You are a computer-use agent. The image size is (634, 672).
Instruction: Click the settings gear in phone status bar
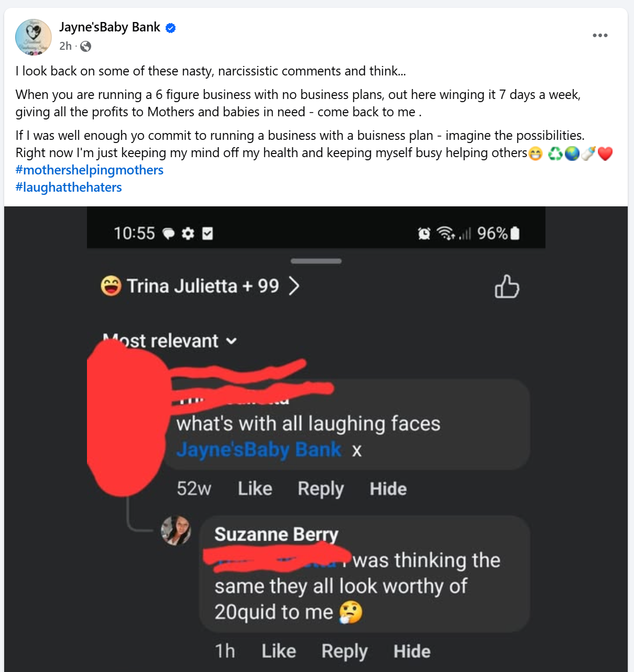pyautogui.click(x=188, y=234)
